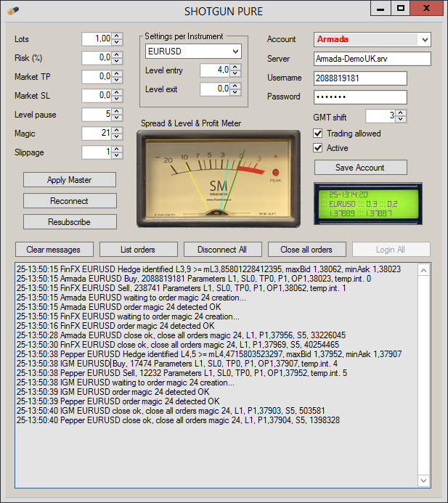
Task: Click the Password field
Action: (360, 97)
